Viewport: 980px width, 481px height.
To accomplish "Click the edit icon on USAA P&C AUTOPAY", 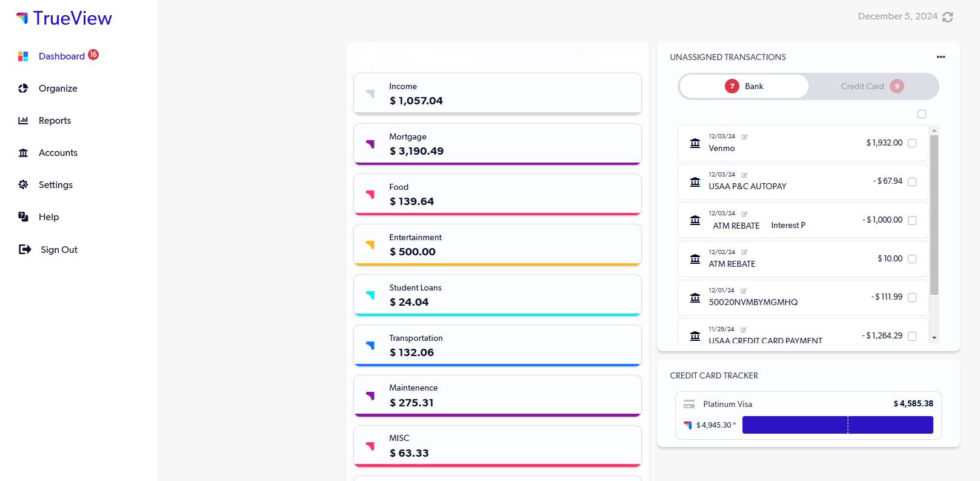I will coord(744,175).
